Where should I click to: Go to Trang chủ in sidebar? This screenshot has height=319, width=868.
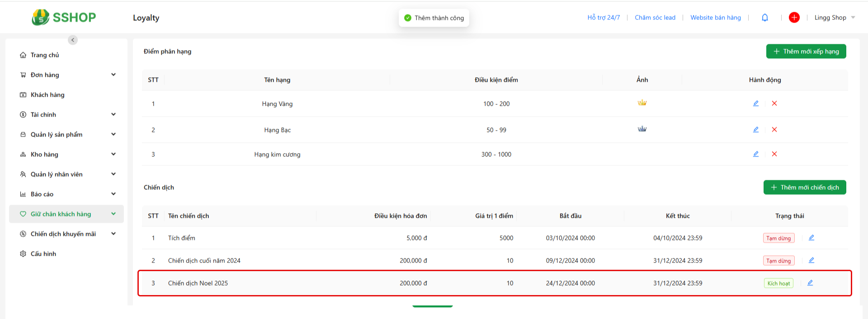coord(45,55)
